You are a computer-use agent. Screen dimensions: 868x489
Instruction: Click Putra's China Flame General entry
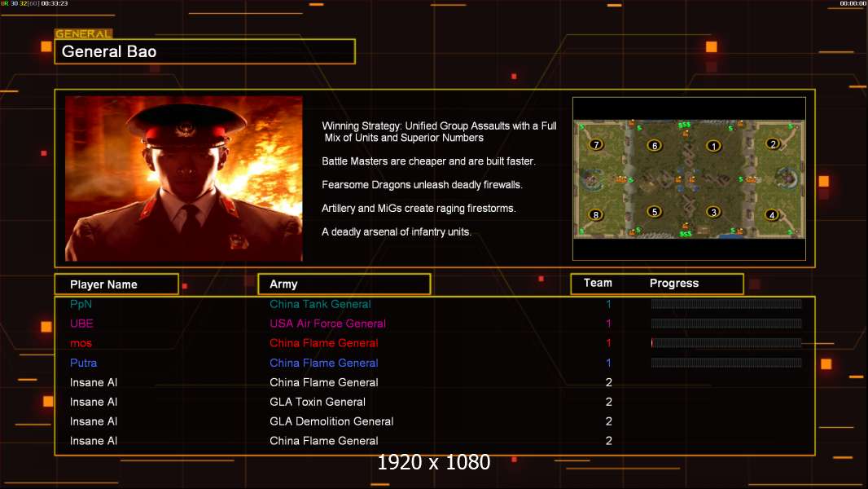click(324, 363)
